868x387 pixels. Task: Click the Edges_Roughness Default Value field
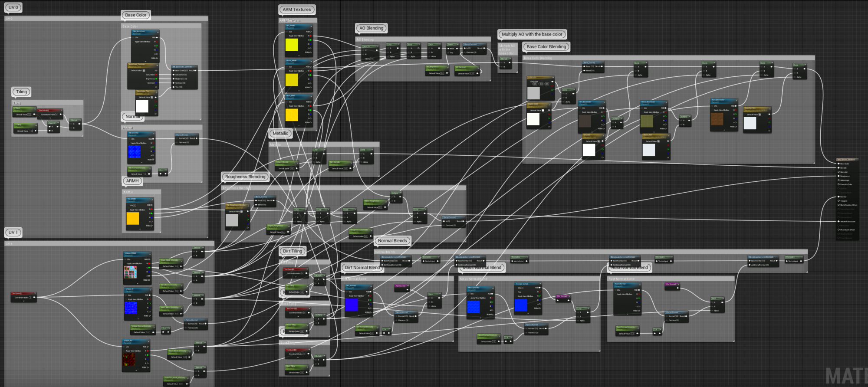point(284,232)
